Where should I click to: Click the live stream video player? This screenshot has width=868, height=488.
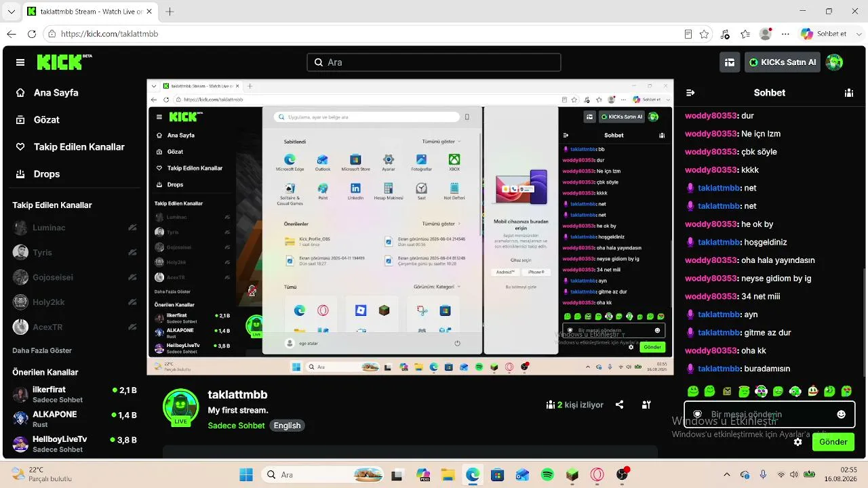(x=410, y=228)
